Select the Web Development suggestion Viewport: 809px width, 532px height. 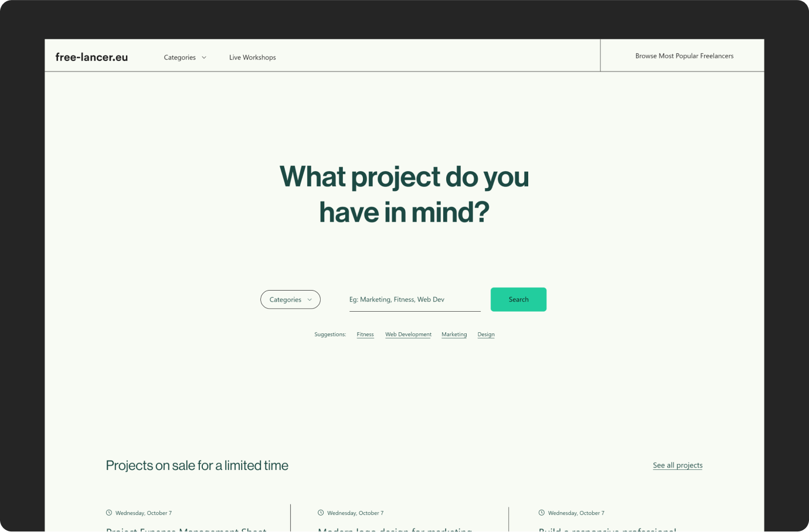408,335
